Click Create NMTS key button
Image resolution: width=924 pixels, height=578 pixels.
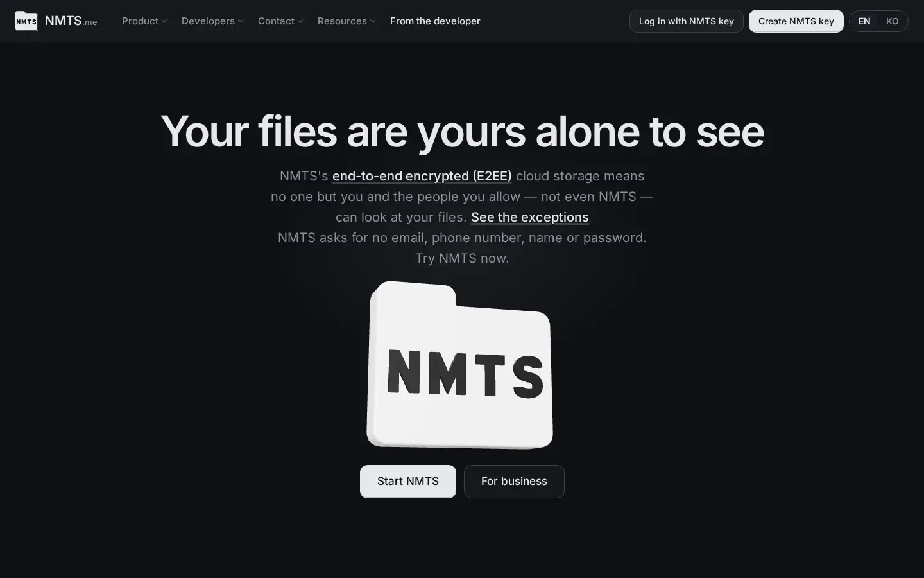(796, 21)
